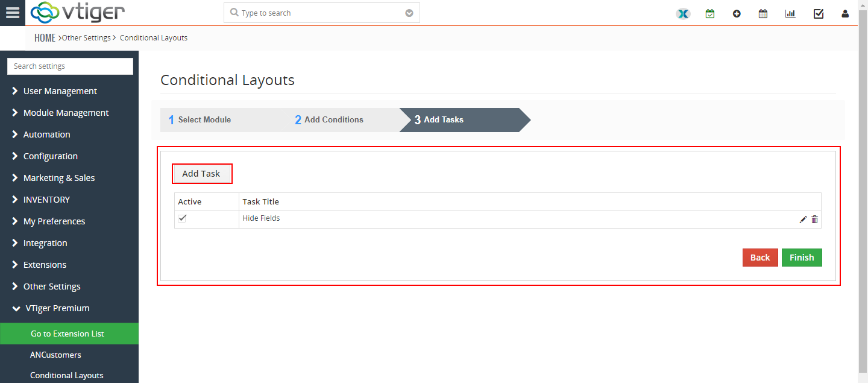Edit the Hide Fields task pencil icon

(803, 220)
